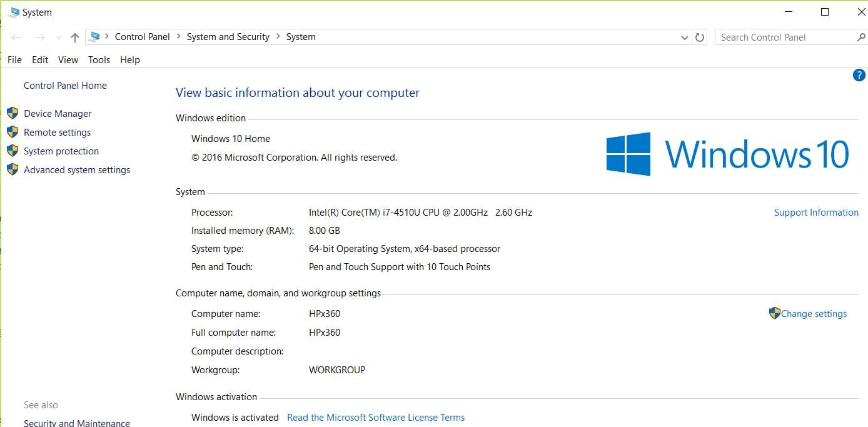Click the shield icon beside Advanced system settings

13,169
